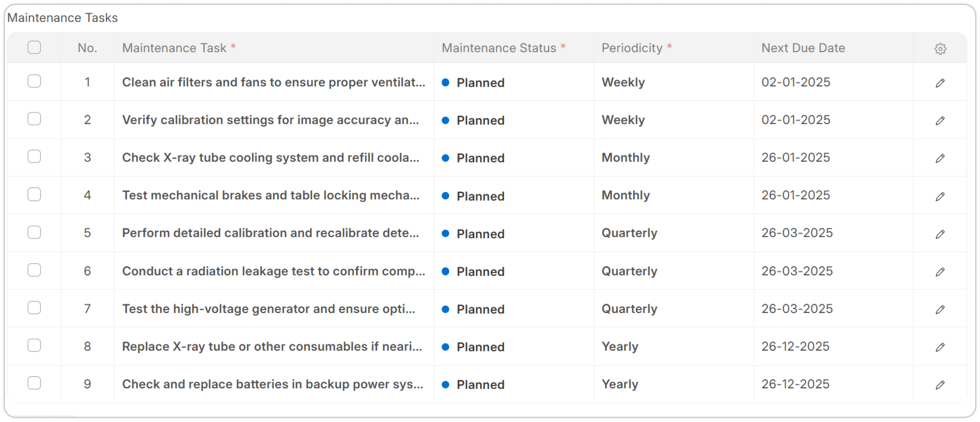Edit the radiation leakage test row

940,272
